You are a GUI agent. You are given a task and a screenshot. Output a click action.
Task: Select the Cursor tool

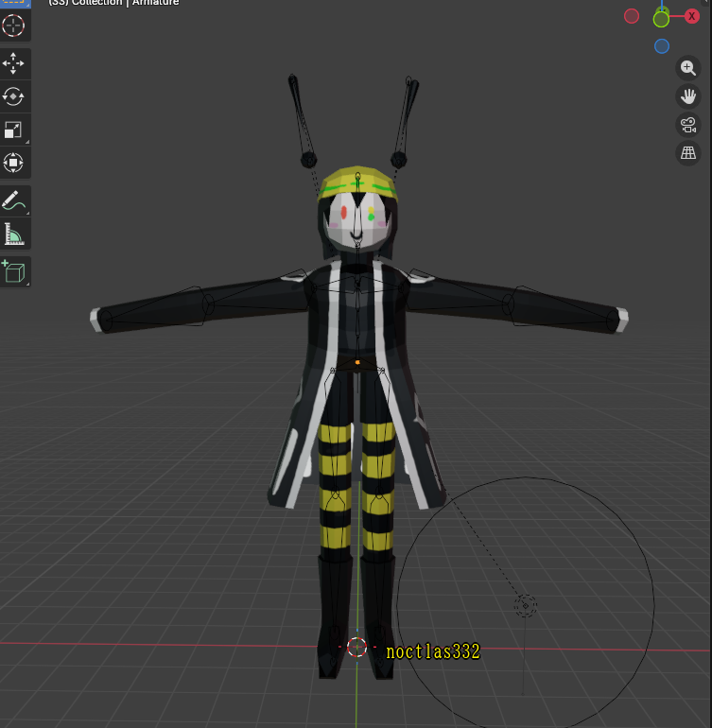pyautogui.click(x=14, y=26)
